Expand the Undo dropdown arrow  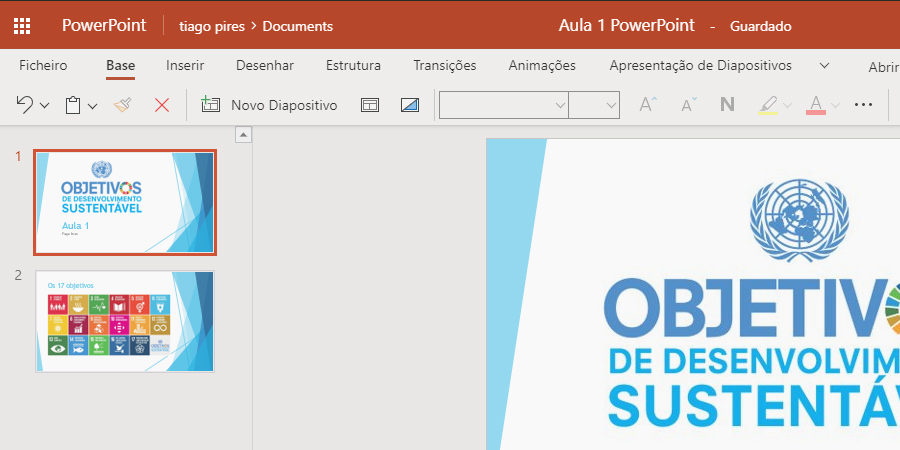point(44,106)
